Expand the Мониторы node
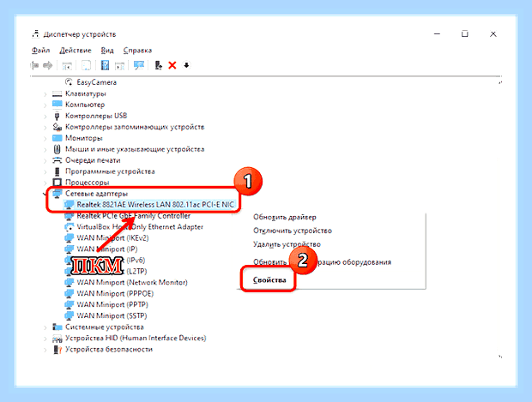Screen dimensions: 532x402 pos(45,138)
